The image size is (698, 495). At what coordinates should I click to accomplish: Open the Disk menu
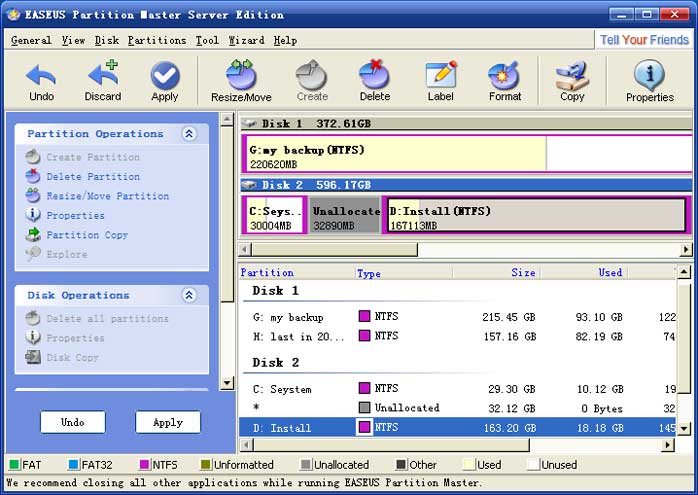tap(106, 41)
